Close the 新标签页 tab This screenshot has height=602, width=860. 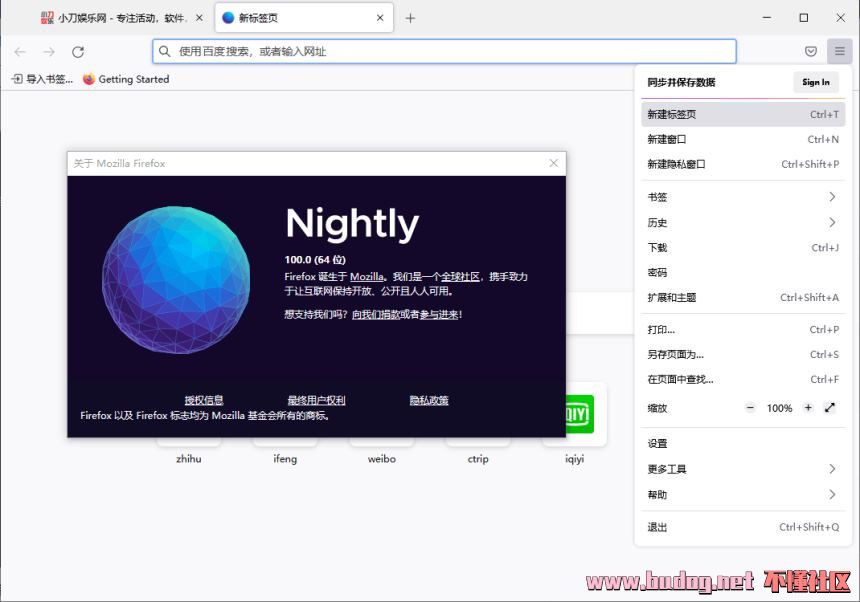click(380, 18)
